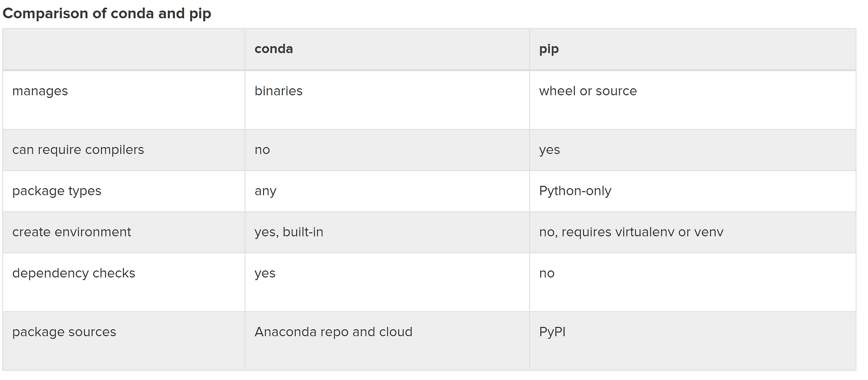Select the 'package sources' row label

tap(64, 332)
